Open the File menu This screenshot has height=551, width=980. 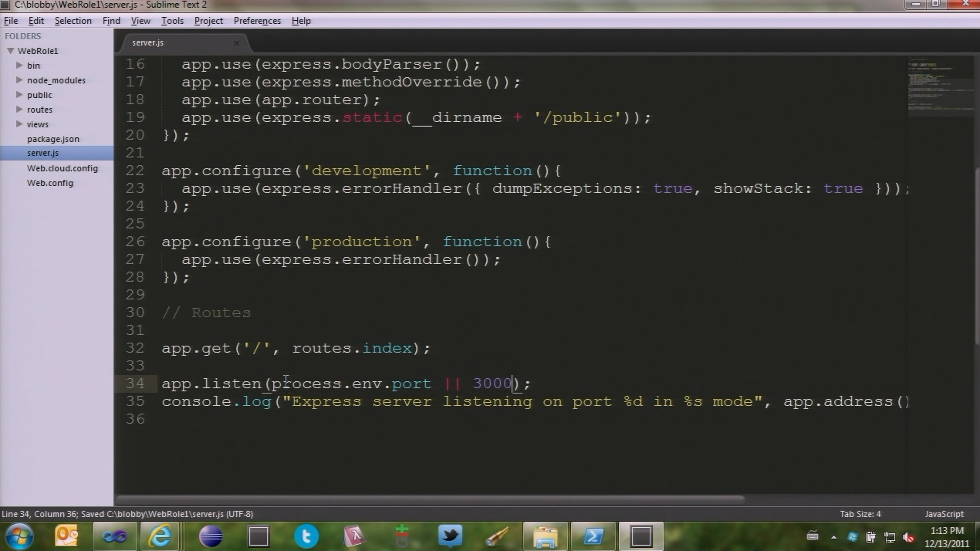(x=11, y=21)
